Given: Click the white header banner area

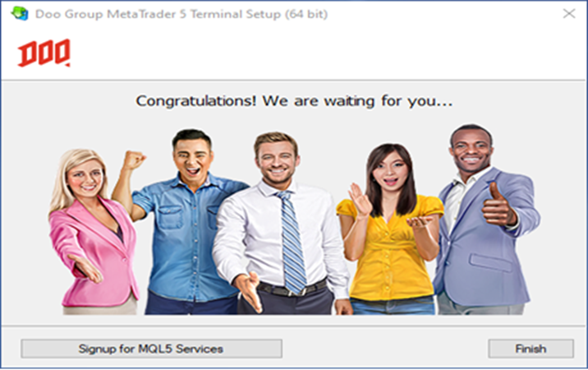Looking at the screenshot, I should click(x=293, y=53).
